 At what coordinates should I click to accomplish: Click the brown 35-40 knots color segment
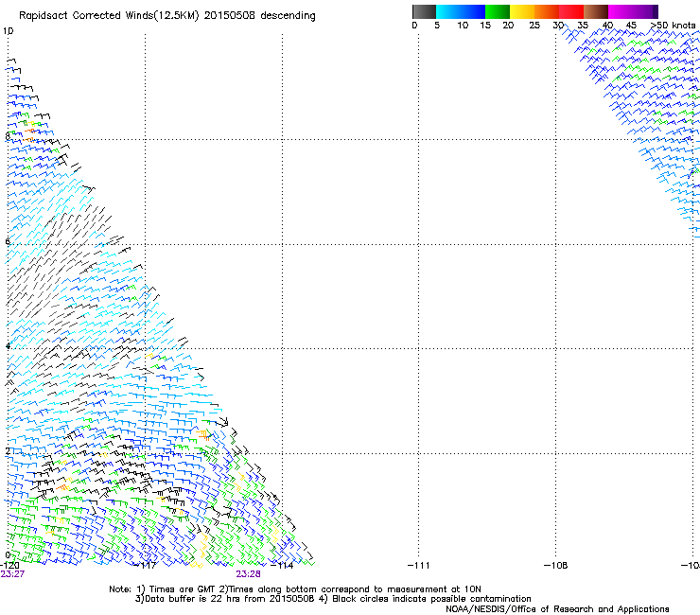596,11
